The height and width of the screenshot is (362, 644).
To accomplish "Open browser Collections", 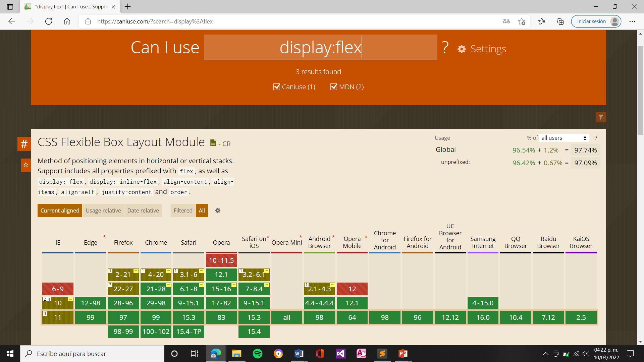I will pos(560,21).
